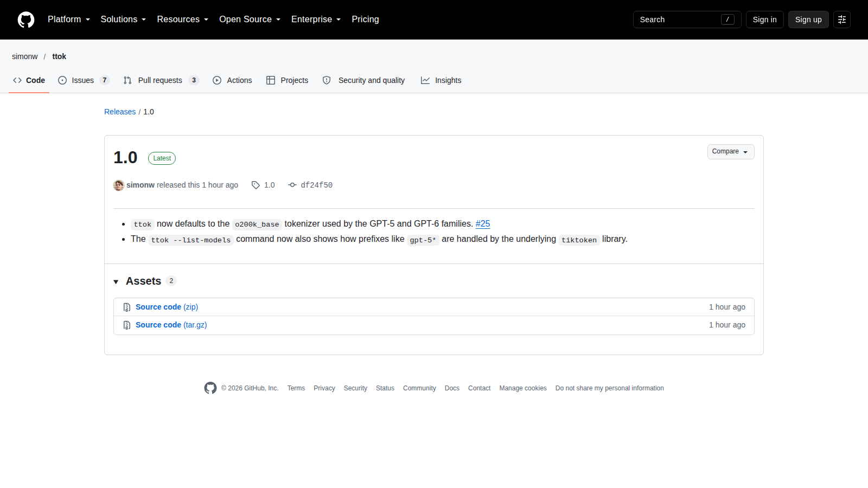868x488 pixels.
Task: Click the simonw author name link
Action: tap(141, 185)
